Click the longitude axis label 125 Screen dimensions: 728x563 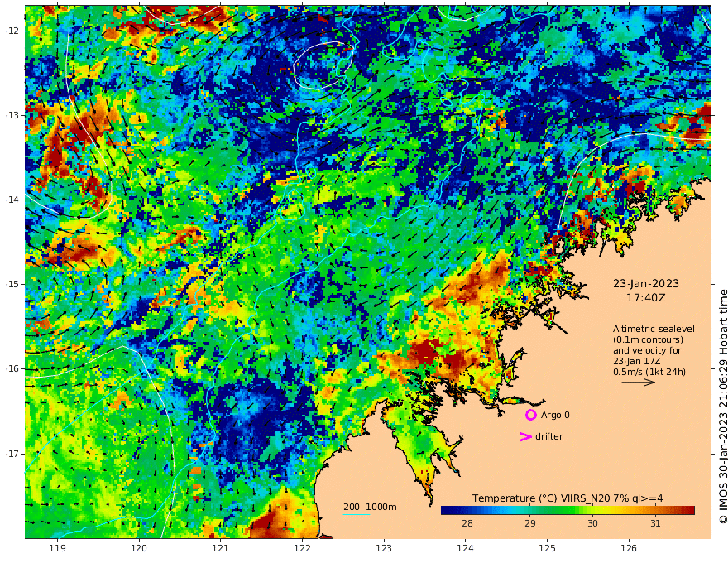pyautogui.click(x=547, y=548)
